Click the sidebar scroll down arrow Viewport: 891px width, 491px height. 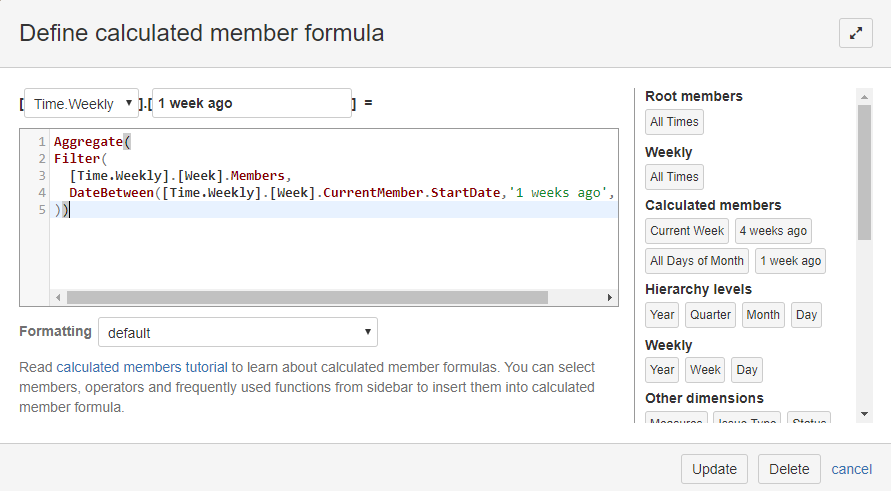point(864,414)
